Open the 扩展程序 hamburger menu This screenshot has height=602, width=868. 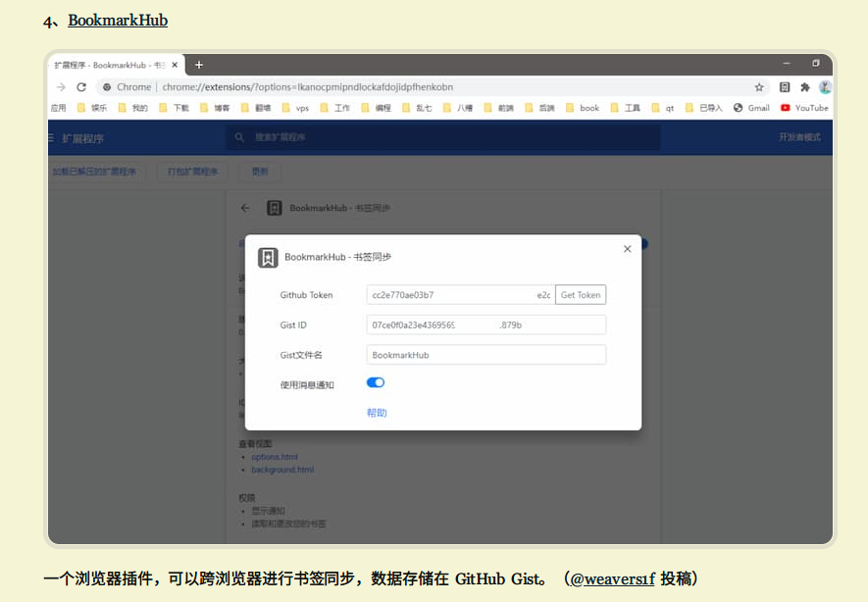pyautogui.click(x=51, y=138)
